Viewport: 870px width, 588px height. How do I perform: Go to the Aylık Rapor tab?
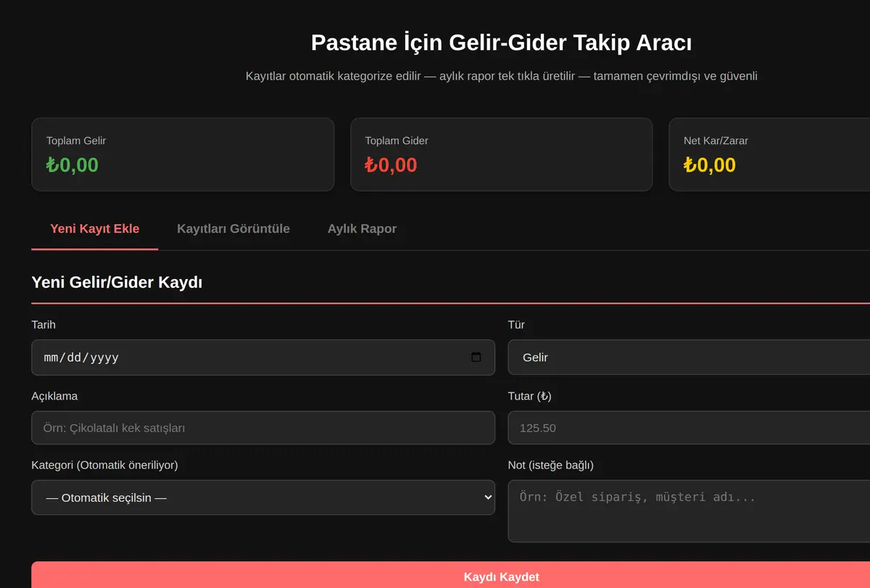[x=362, y=229]
